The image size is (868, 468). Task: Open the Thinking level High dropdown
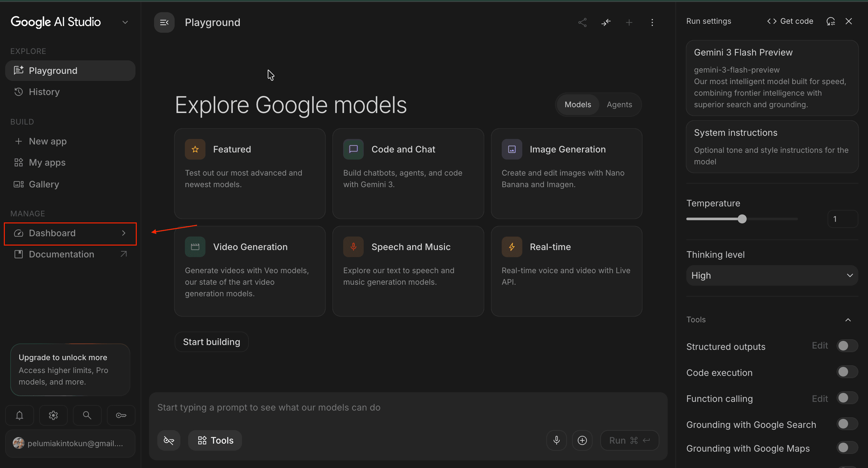772,275
